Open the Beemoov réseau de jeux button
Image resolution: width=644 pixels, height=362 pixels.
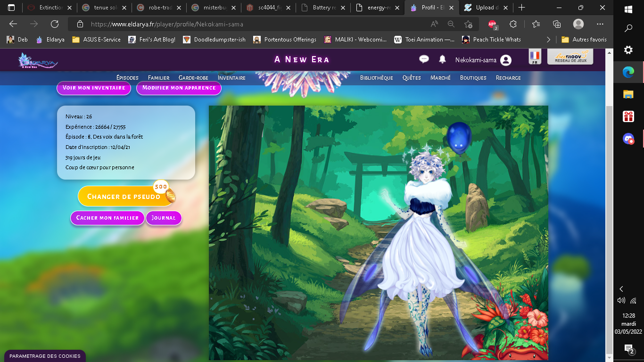570,57
